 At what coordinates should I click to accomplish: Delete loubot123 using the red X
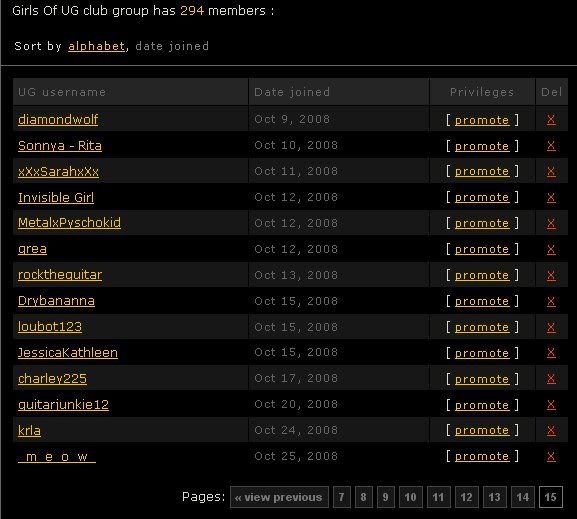pos(551,327)
